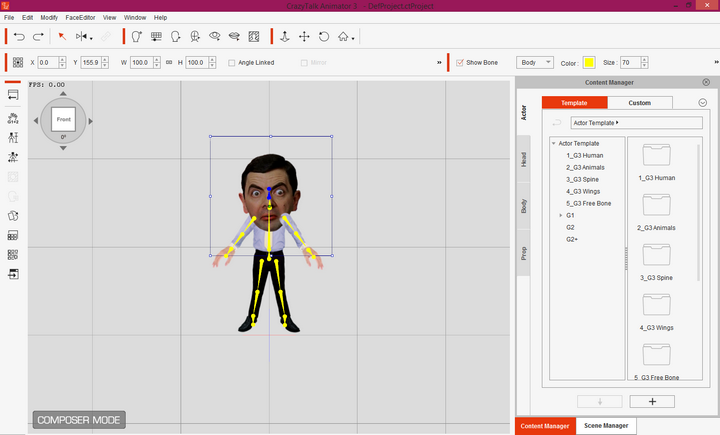Image resolution: width=720 pixels, height=435 pixels.
Task: Open the 4_G3 Wings folder thumbnail
Action: 657,304
